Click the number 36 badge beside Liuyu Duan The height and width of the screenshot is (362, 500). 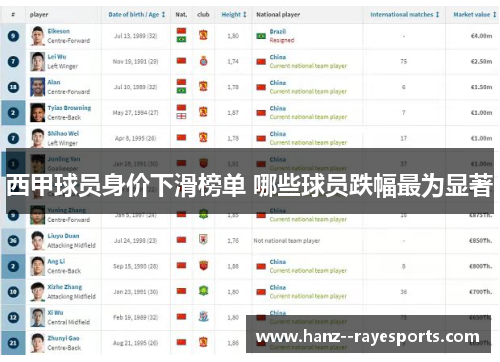(13, 241)
